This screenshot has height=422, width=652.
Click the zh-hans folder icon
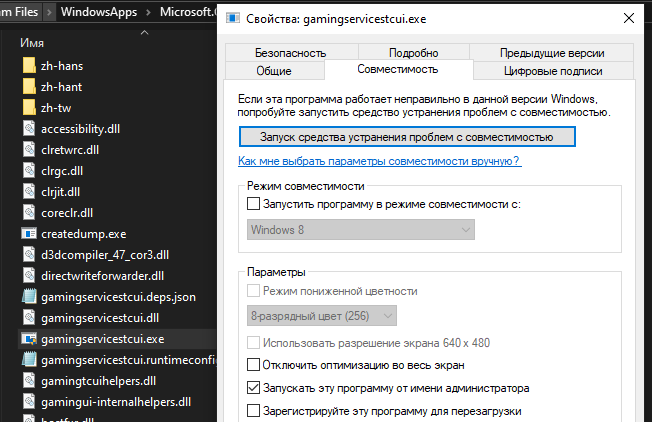(29, 66)
